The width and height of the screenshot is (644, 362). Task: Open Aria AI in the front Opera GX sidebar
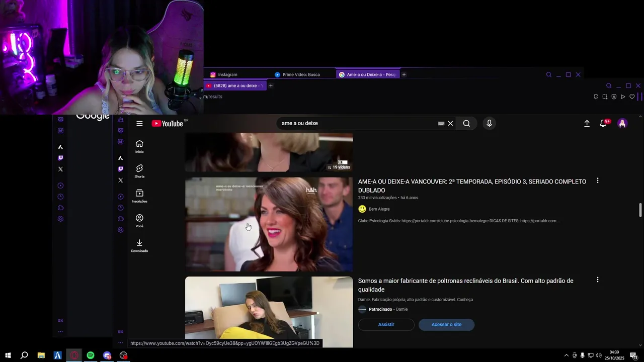click(x=120, y=158)
